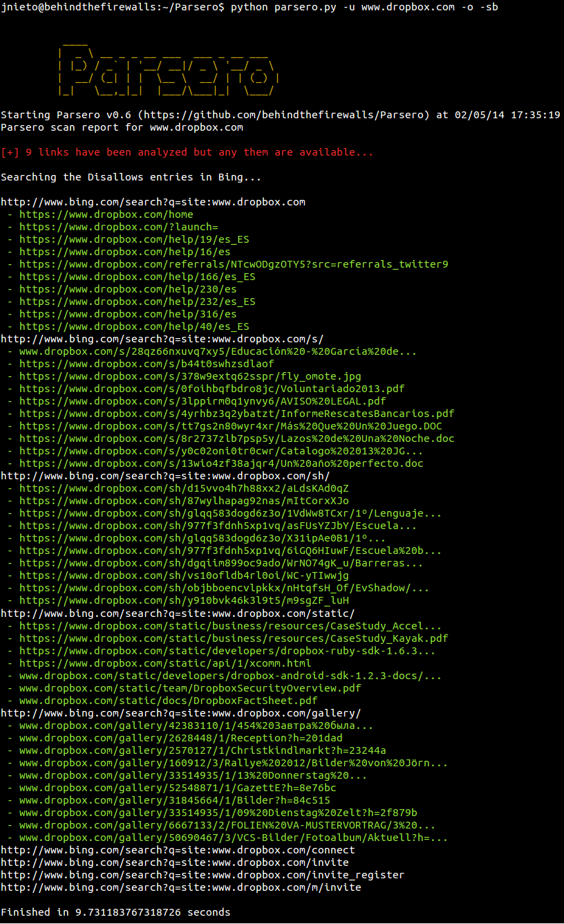This screenshot has width=564, height=924.
Task: Open the help/232/es_ES link
Action: click(138, 302)
